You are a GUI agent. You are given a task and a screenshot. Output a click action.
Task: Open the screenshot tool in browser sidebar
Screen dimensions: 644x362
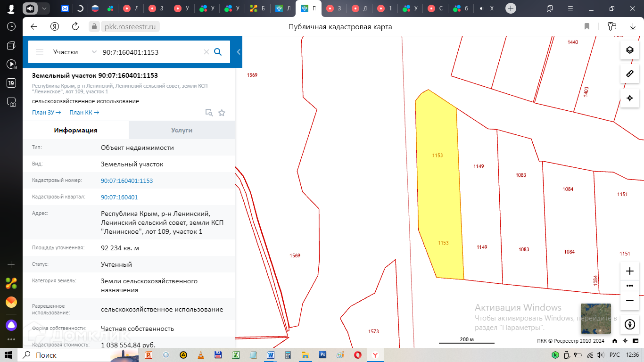click(x=11, y=102)
